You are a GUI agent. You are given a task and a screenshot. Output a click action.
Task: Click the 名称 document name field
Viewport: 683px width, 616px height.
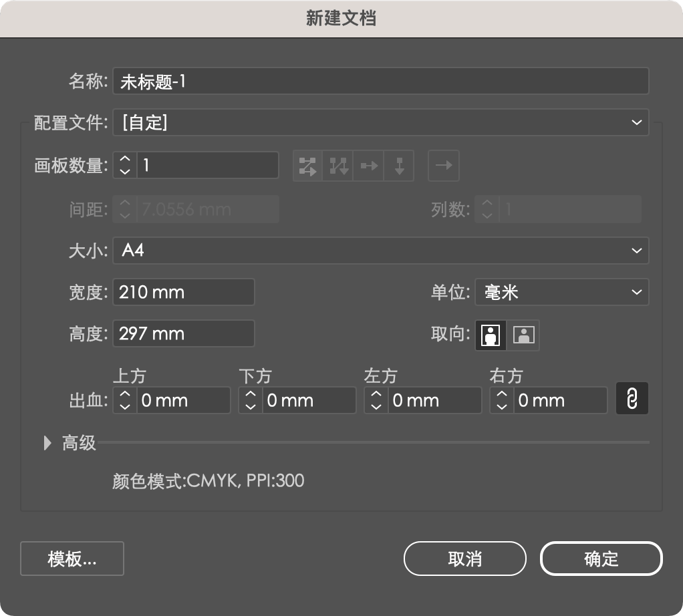click(x=381, y=82)
